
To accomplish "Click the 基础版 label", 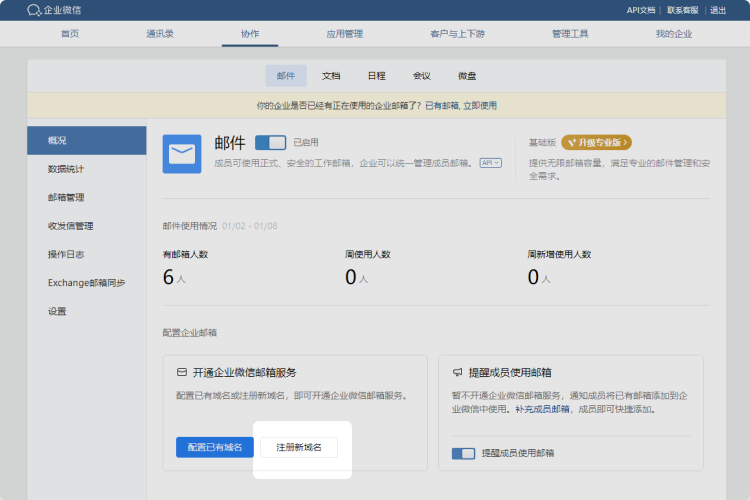I will coord(542,143).
